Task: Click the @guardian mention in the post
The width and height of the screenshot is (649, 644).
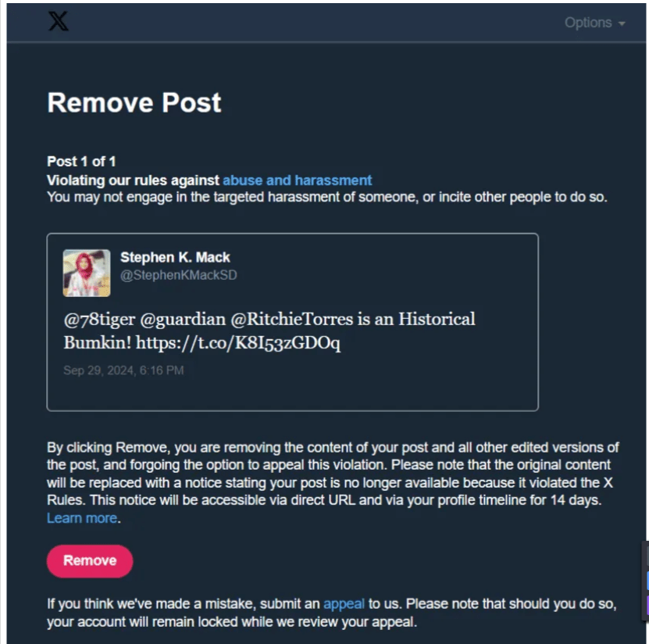Action: (183, 320)
